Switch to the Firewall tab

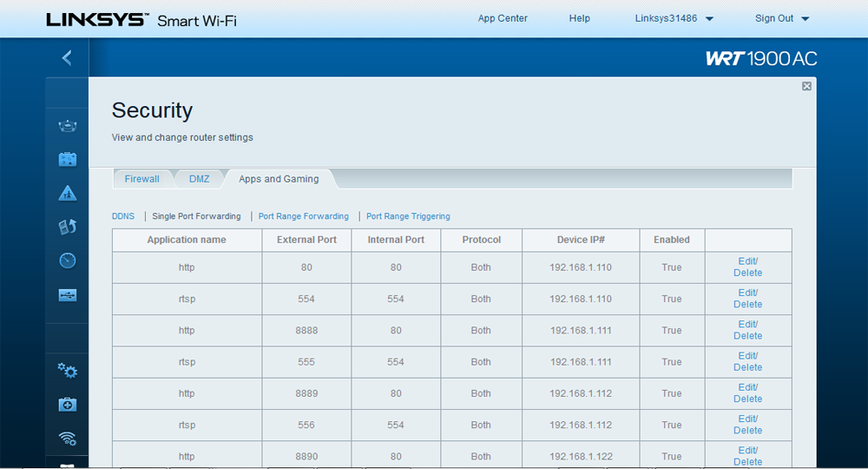[x=141, y=179]
